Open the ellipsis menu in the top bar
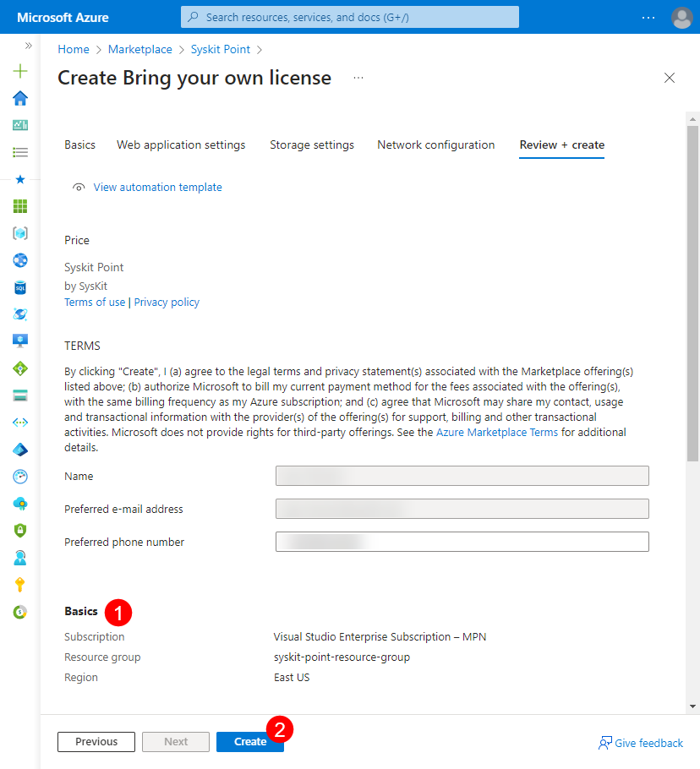This screenshot has height=769, width=700. point(648,17)
